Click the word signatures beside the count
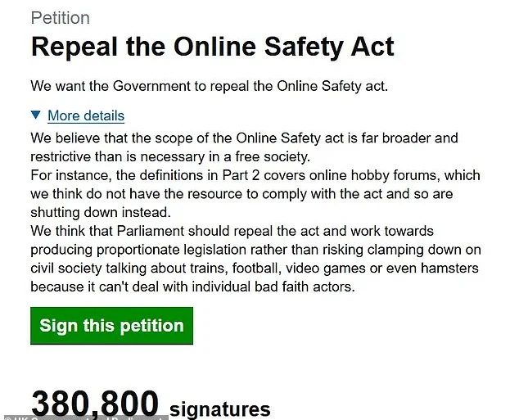 coord(219,409)
